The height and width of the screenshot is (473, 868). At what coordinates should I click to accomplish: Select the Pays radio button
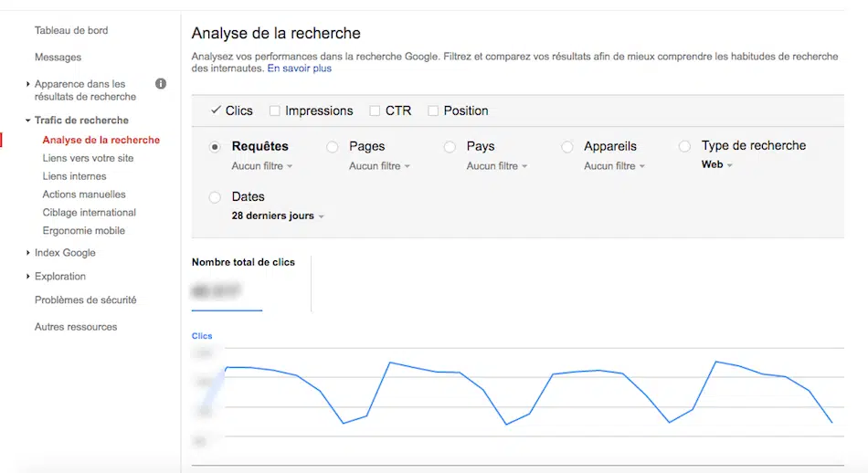[x=450, y=147]
